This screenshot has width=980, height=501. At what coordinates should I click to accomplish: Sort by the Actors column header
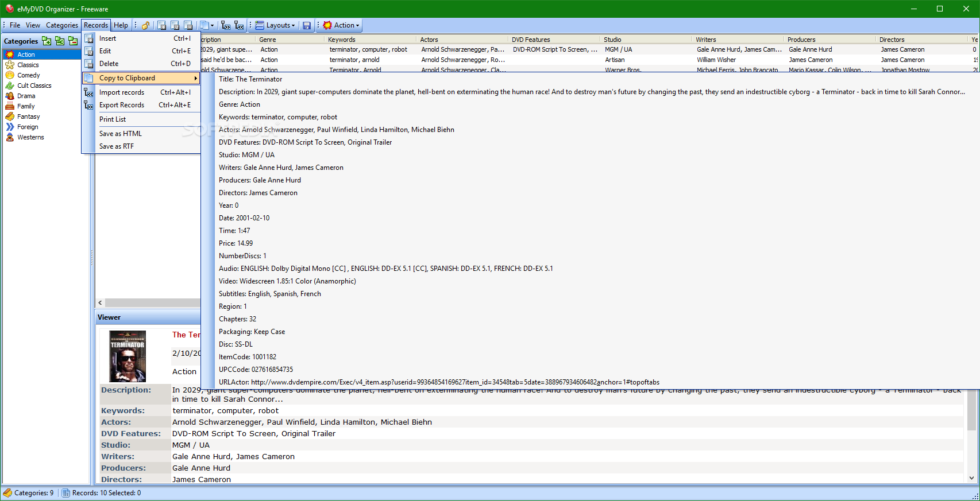[462, 40]
